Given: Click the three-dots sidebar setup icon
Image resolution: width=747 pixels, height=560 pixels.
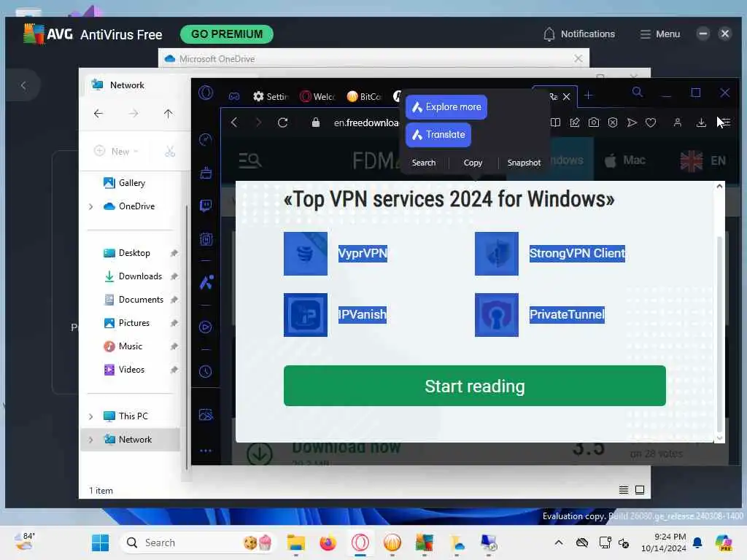Looking at the screenshot, I should tap(205, 451).
